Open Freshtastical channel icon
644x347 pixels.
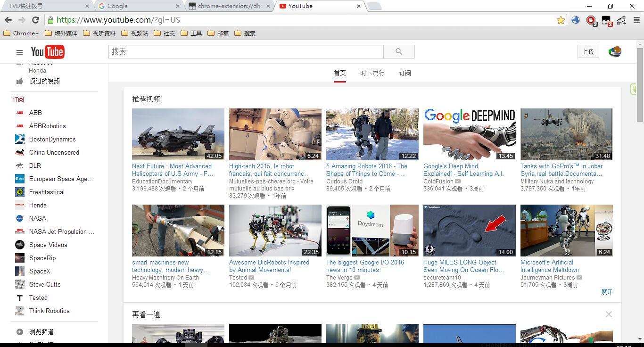20,192
